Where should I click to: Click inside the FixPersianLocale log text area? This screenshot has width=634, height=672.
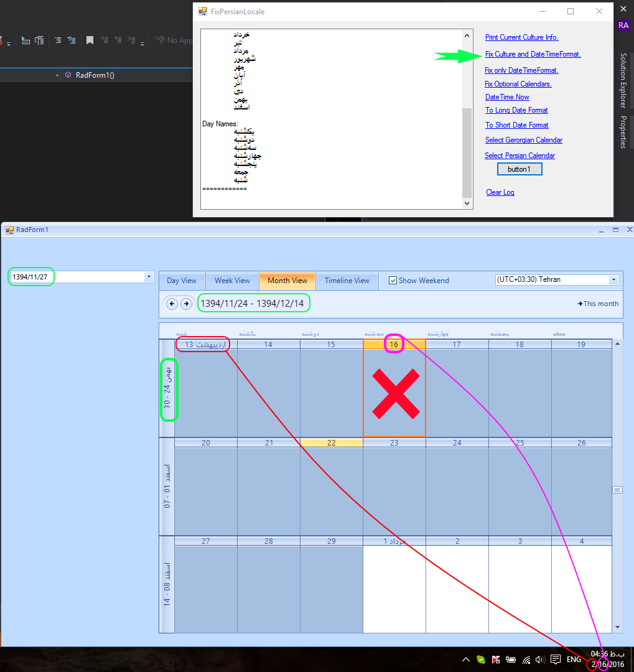332,119
